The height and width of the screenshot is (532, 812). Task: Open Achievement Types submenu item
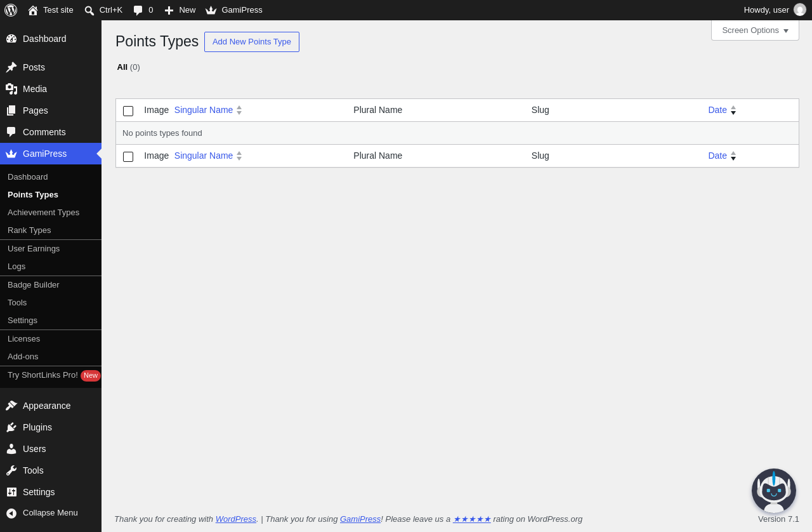(x=51, y=212)
